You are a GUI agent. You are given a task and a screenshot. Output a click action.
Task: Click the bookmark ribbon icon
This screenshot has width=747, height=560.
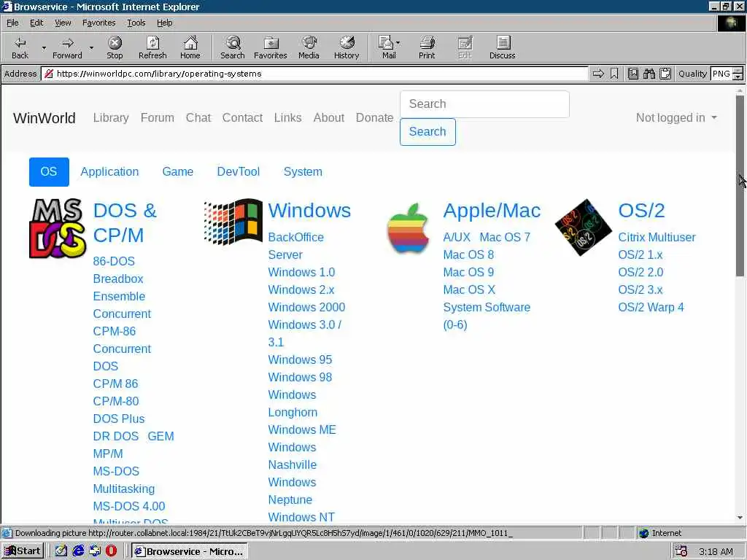(614, 74)
